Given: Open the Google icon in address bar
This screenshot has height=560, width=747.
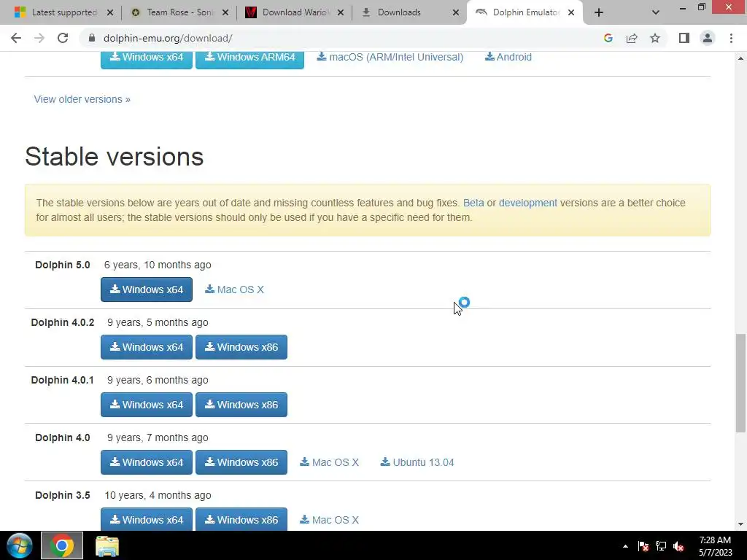Looking at the screenshot, I should [608, 38].
